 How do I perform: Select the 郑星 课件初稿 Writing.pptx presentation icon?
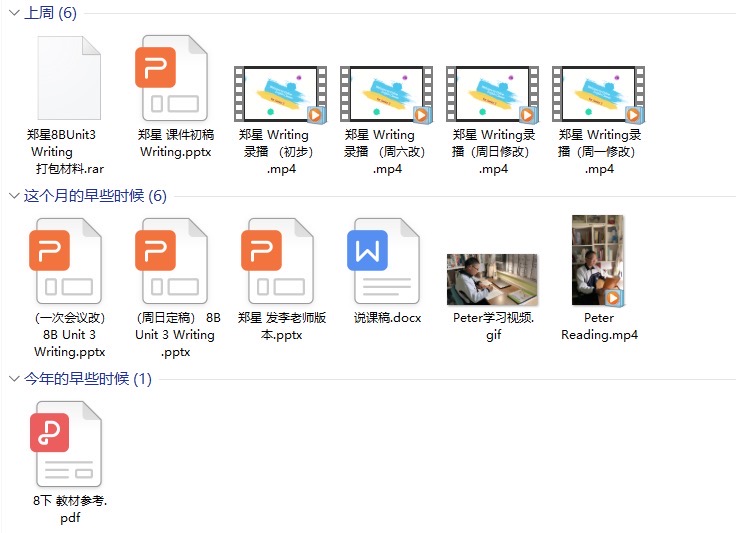click(173, 79)
